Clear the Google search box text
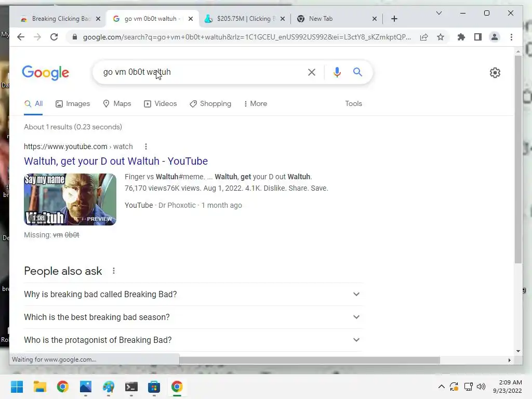 312,72
